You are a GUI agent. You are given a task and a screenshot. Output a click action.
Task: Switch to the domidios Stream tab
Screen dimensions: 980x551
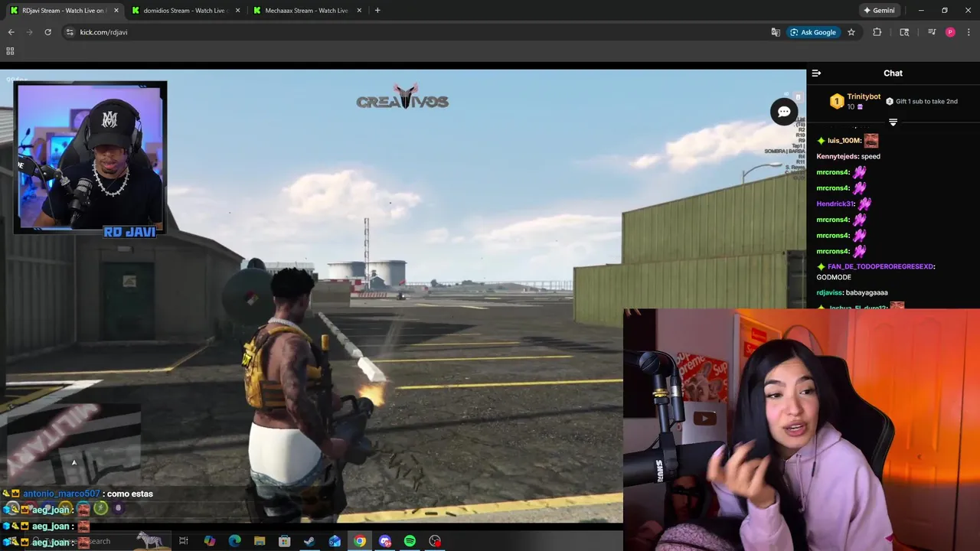tap(185, 11)
